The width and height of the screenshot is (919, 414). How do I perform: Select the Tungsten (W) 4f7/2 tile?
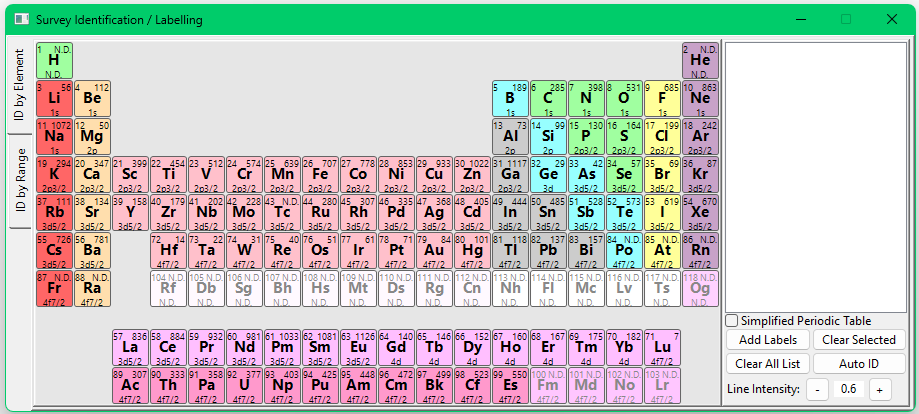[x=244, y=251]
